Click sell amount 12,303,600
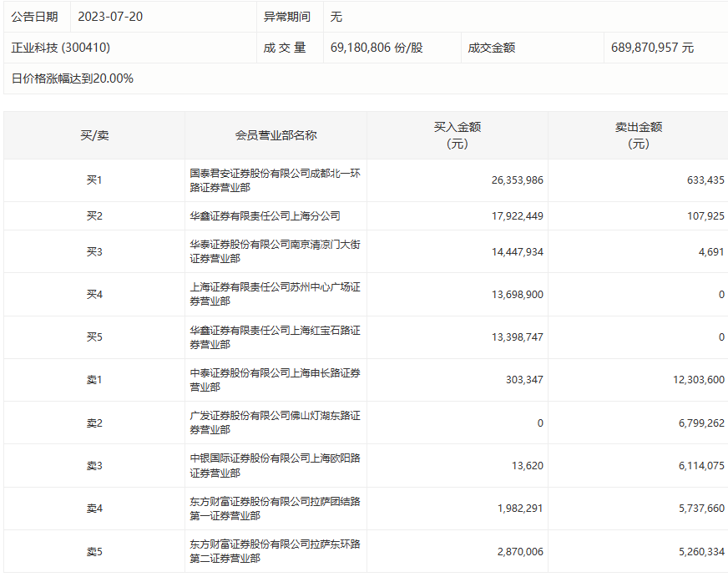 (x=699, y=380)
